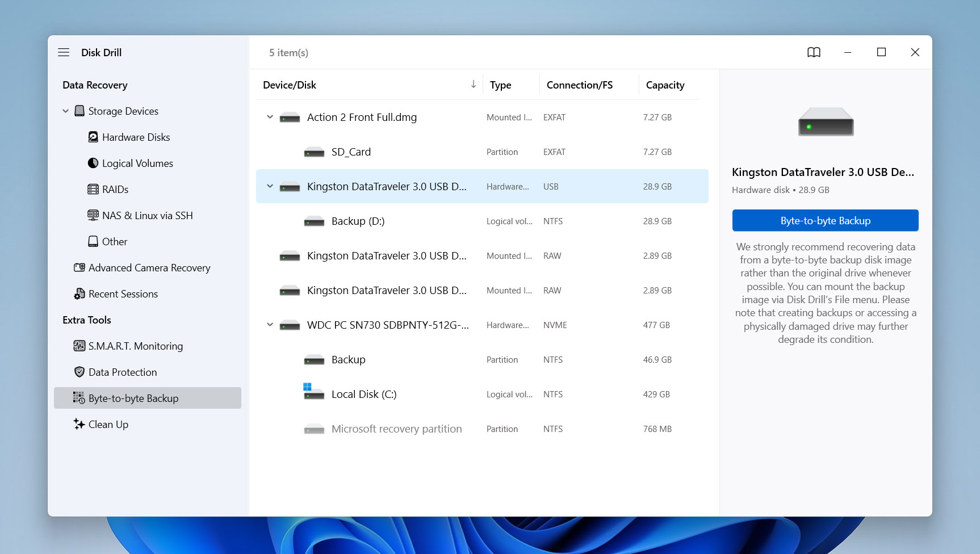The image size is (980, 554).
Task: Click the blue Byte-to-byte Backup button
Action: [825, 220]
